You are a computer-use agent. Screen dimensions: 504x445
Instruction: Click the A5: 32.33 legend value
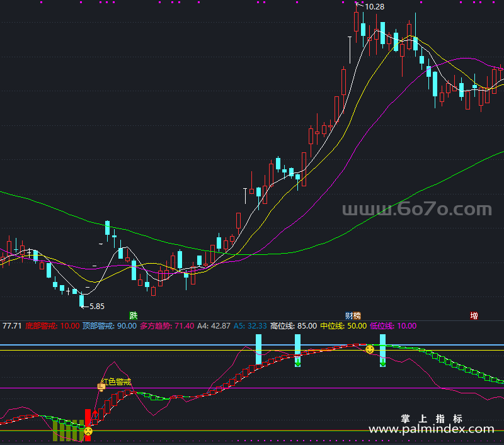(250, 326)
